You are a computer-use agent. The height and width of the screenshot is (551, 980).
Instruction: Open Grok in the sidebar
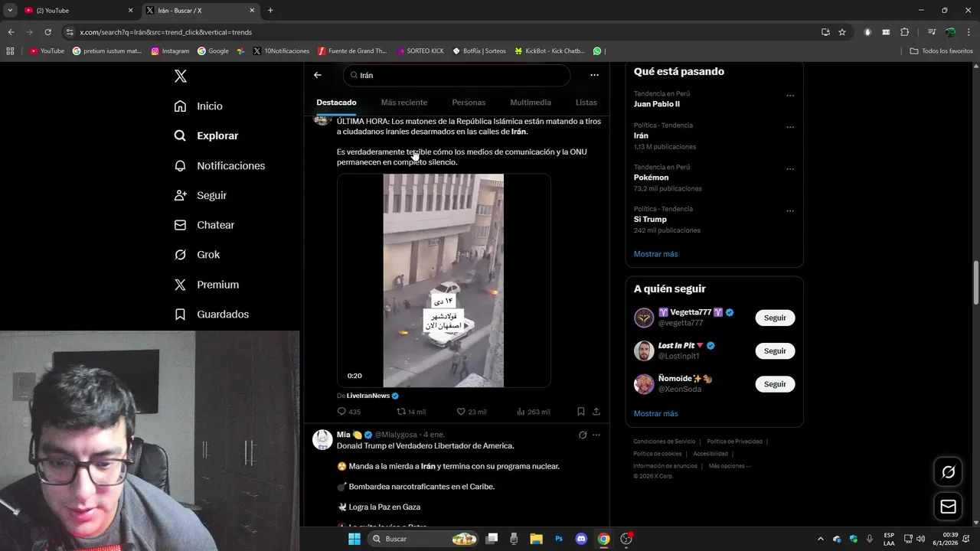pos(197,255)
